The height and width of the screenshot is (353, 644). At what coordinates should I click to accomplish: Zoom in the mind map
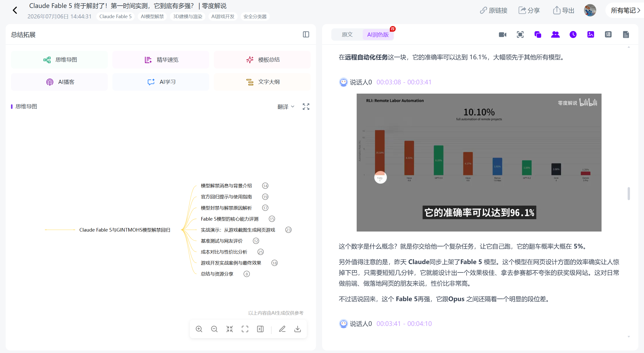199,329
